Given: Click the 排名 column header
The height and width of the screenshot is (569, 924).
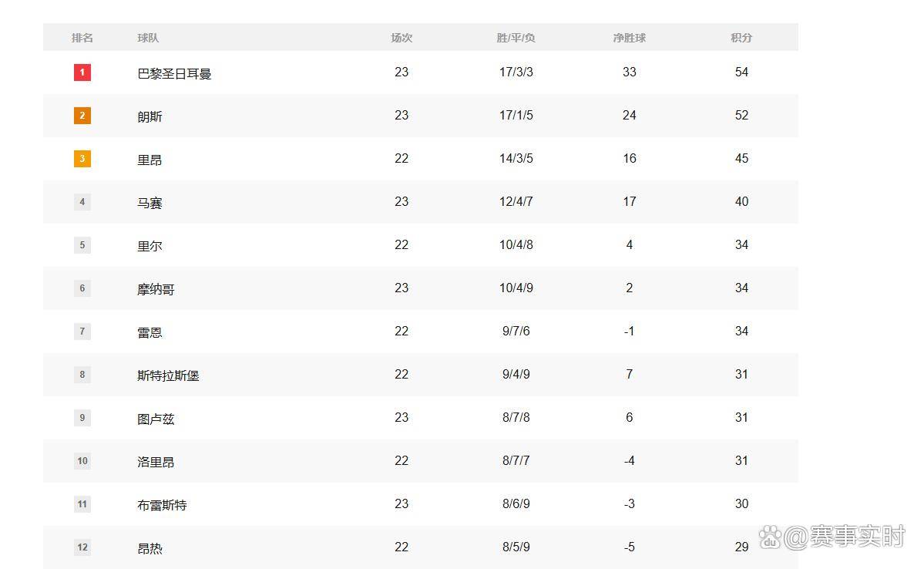Looking at the screenshot, I should 82,38.
